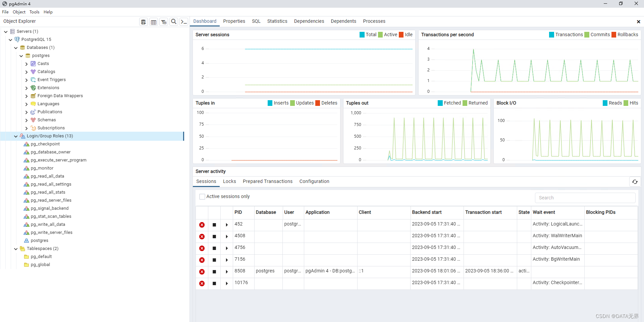Image resolution: width=644 pixels, height=322 pixels.
Task: Collapse the Databases (1) node
Action: 16,48
